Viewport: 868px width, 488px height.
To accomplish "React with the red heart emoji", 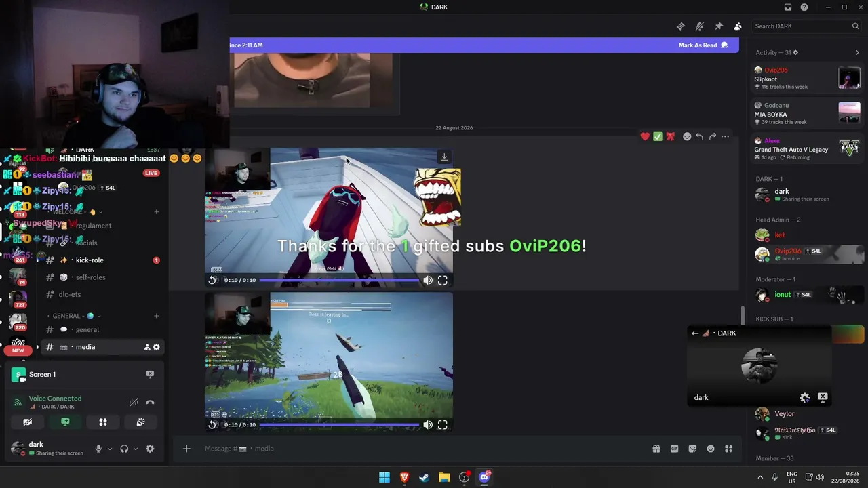I will coord(645,136).
